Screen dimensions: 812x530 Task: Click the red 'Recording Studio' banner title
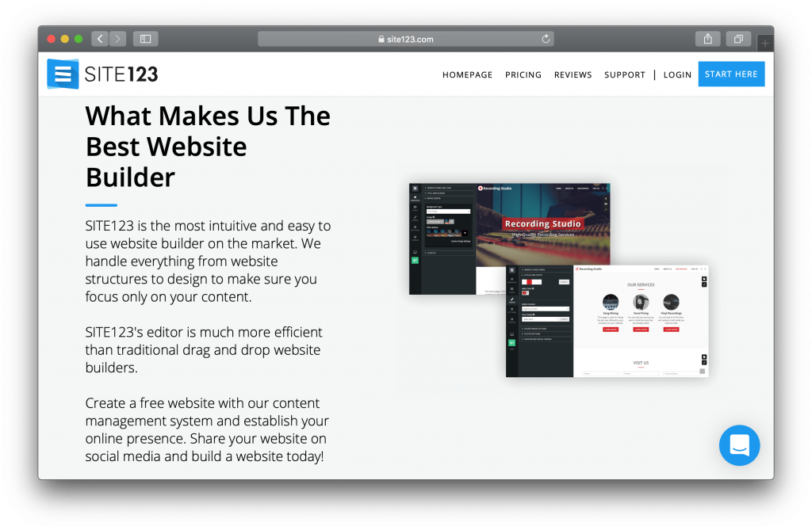(542, 223)
